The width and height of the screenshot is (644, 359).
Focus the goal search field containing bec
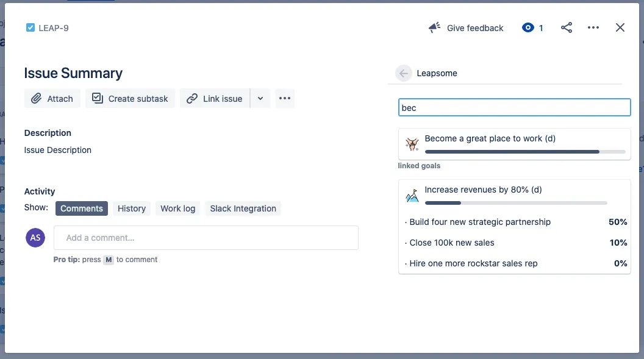tap(514, 107)
